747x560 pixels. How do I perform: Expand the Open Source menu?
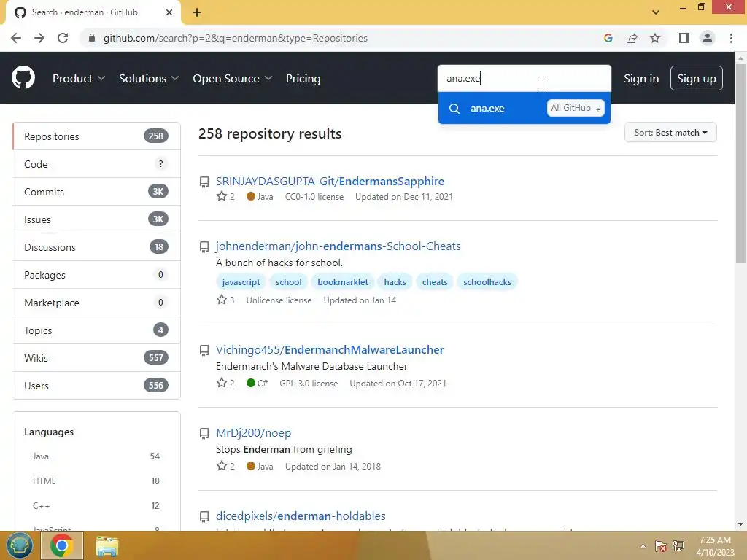[x=233, y=79]
